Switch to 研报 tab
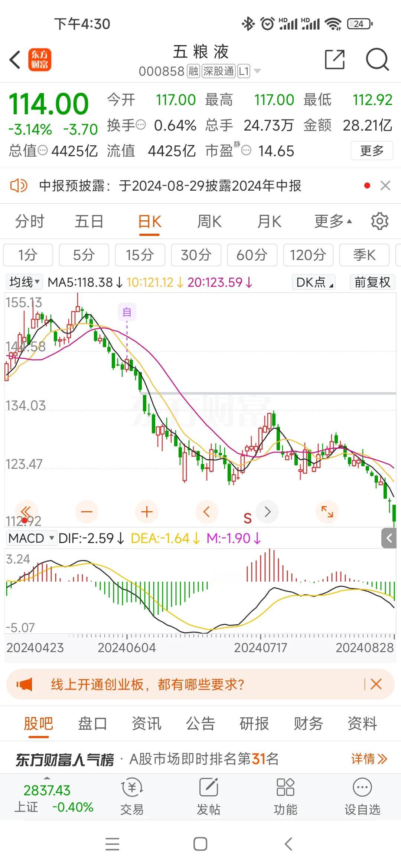This screenshot has height=868, width=401. tap(254, 723)
